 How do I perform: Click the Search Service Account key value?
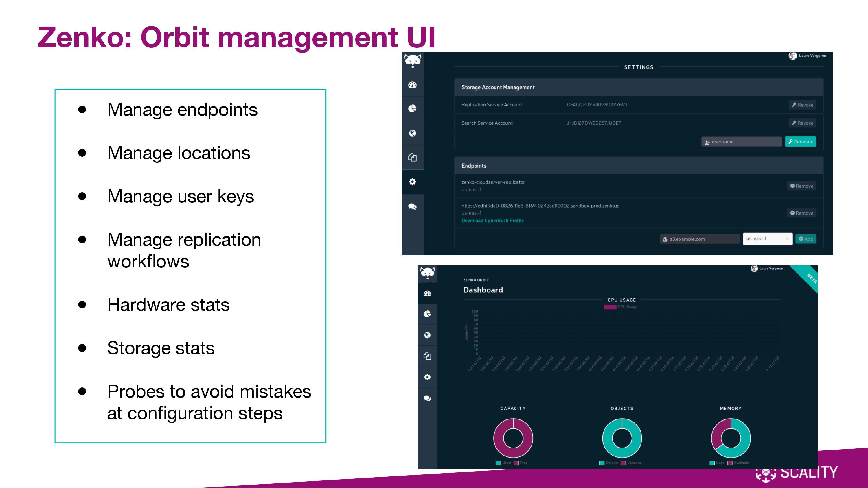(x=594, y=123)
